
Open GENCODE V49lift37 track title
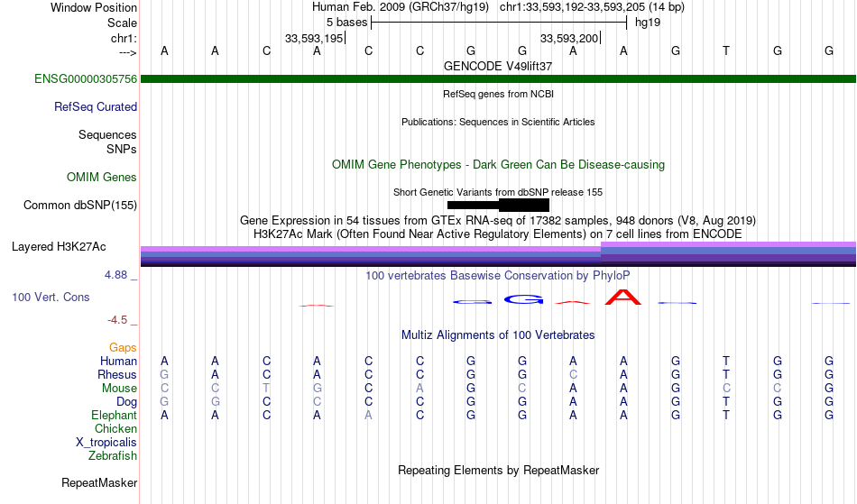coord(498,66)
